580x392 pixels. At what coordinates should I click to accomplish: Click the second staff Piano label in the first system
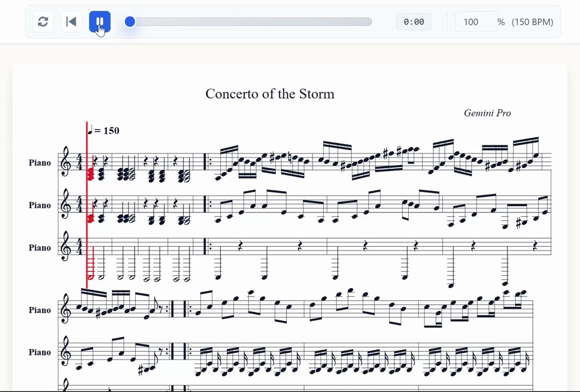(x=40, y=205)
